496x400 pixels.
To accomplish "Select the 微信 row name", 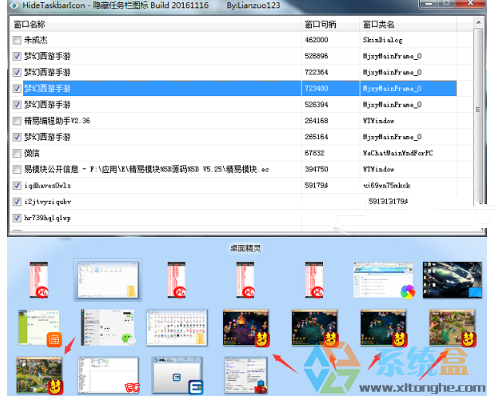I will coord(32,153).
